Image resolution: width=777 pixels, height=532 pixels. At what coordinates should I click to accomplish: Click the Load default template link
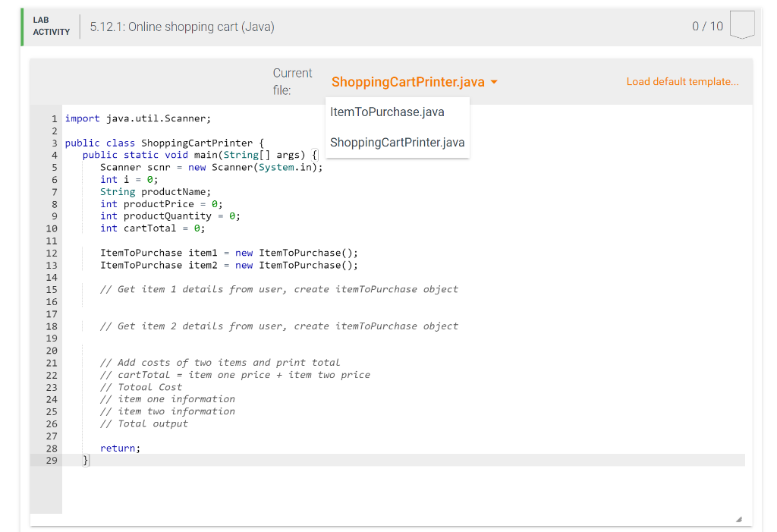(681, 81)
